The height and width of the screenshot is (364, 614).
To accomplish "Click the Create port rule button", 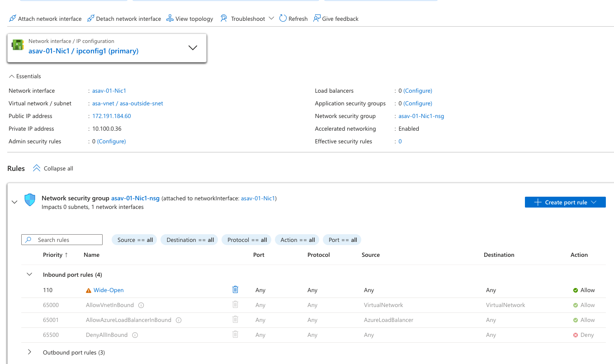I will tap(565, 202).
